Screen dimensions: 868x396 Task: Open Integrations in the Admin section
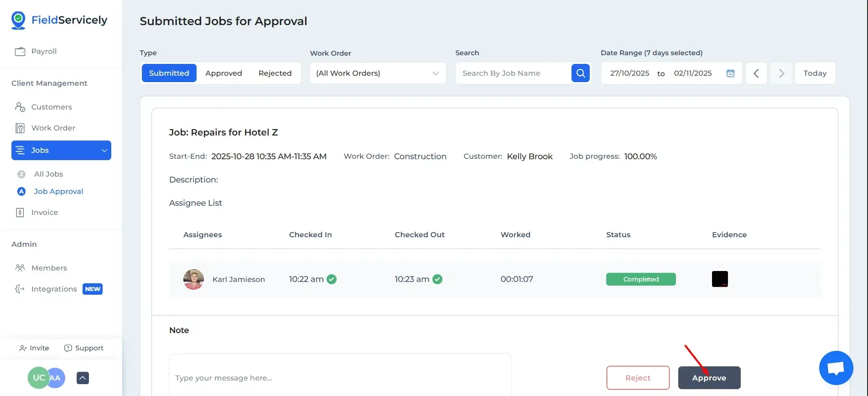54,289
